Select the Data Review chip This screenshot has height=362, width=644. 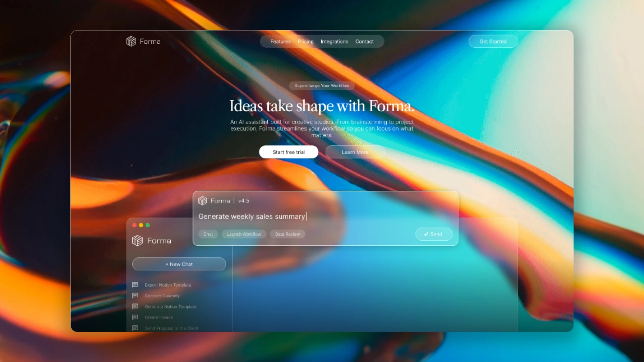(x=287, y=234)
